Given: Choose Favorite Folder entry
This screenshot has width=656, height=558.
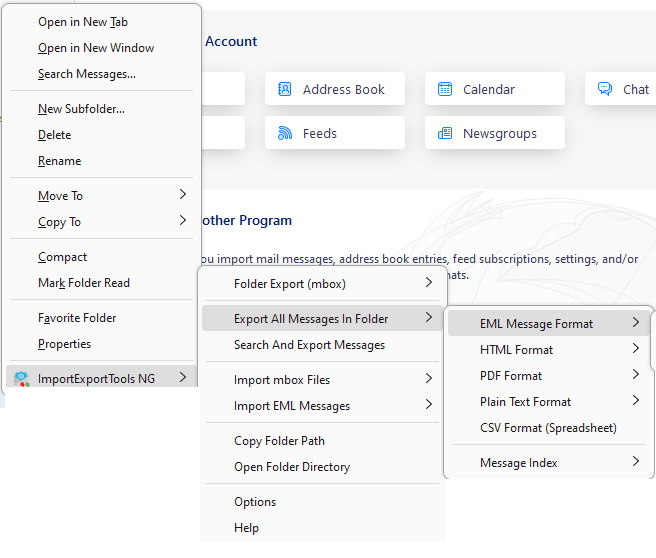Looking at the screenshot, I should tap(102, 318).
